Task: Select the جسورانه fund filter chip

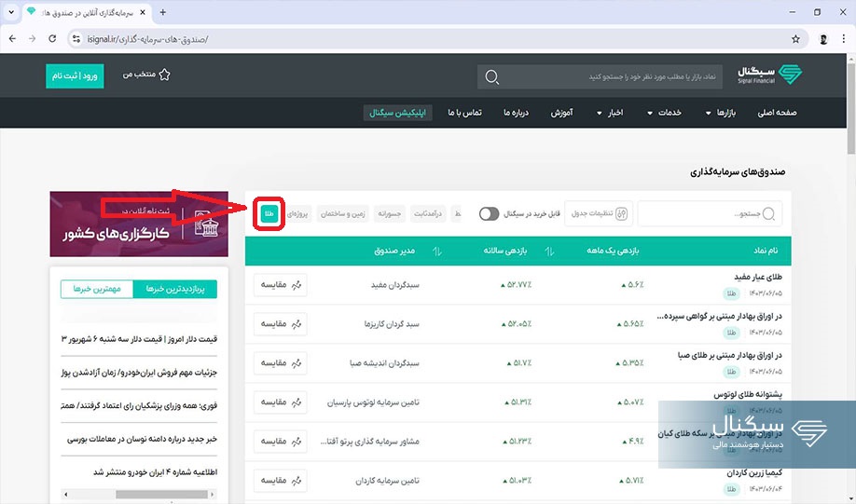Action: (390, 214)
